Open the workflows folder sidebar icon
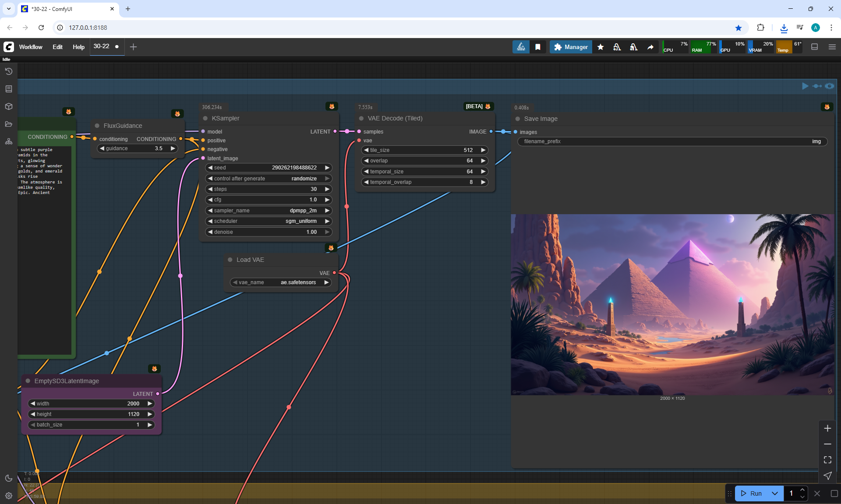 tap(9, 124)
